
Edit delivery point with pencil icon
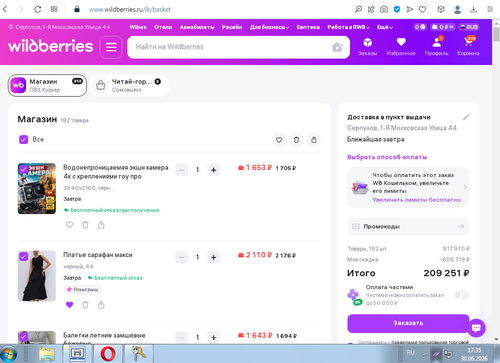(466, 117)
